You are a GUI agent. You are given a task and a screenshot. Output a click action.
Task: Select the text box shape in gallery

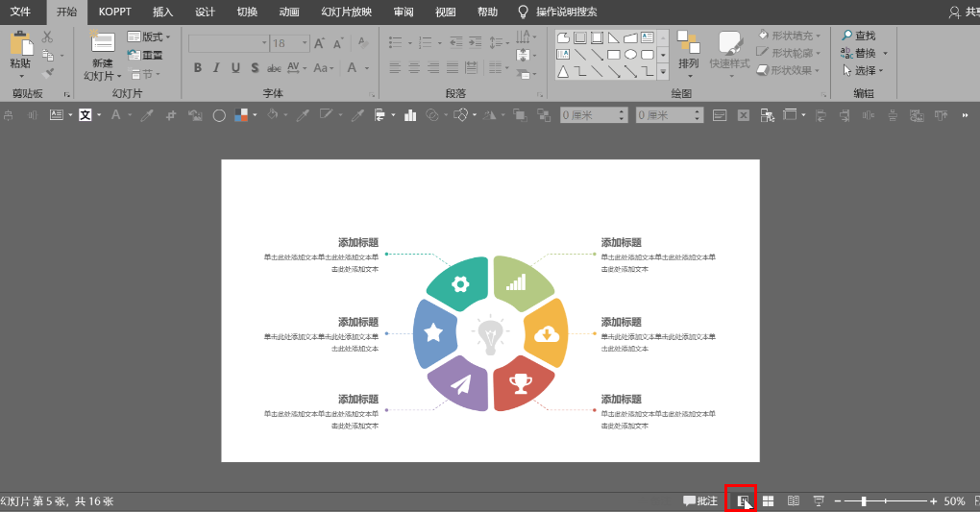[x=648, y=37]
